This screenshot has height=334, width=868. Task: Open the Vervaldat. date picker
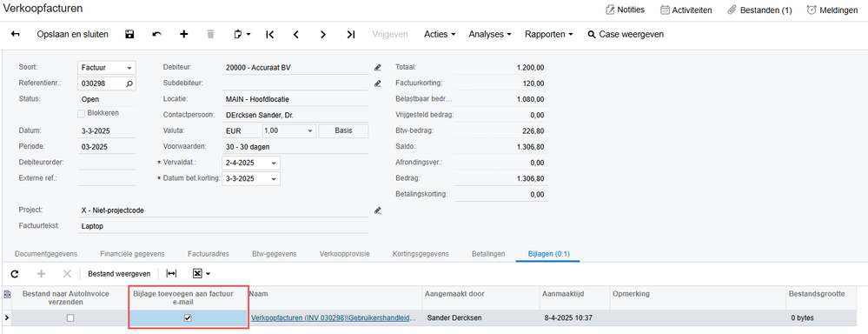click(x=274, y=164)
